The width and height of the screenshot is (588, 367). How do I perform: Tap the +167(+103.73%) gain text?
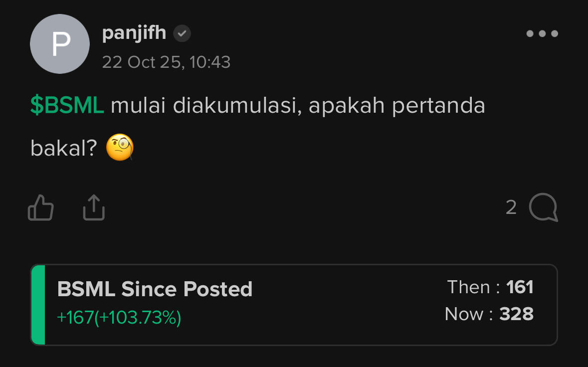tap(119, 318)
